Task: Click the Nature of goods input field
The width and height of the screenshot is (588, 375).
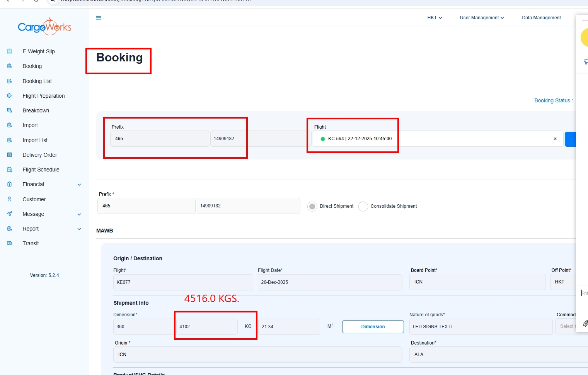Action: (x=481, y=327)
